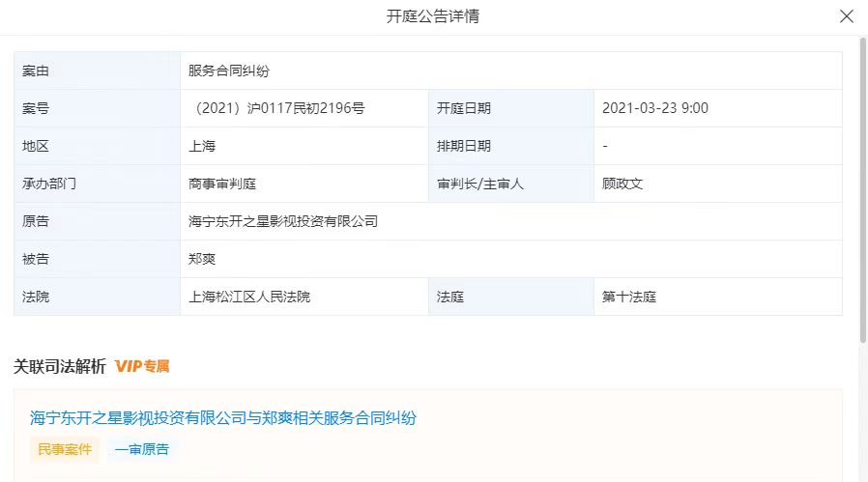Click the 关联司法解析 section heading
868x482 pixels.
[x=60, y=366]
